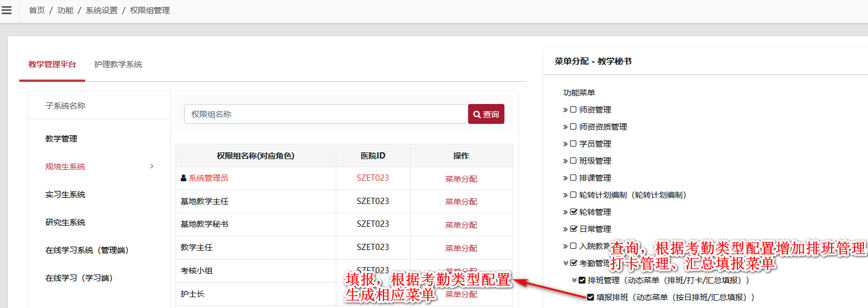Click the 权限组名称(对应角色) column header
This screenshot has height=308, width=868.
point(256,156)
